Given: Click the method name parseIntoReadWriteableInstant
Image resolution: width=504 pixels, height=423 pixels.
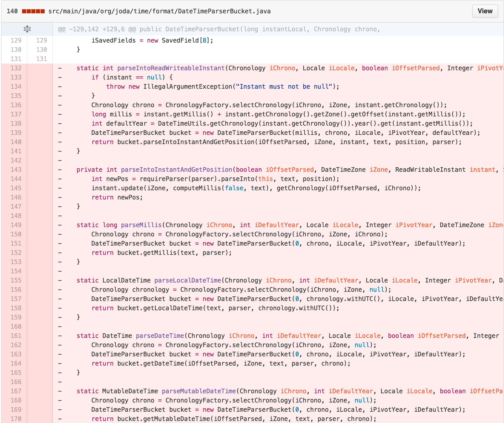Looking at the screenshot, I should pyautogui.click(x=171, y=68).
